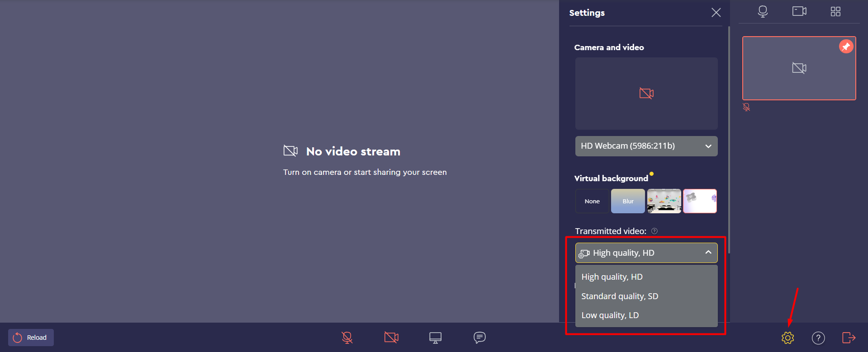Click the info icon beside Transmitted video

coord(654,231)
